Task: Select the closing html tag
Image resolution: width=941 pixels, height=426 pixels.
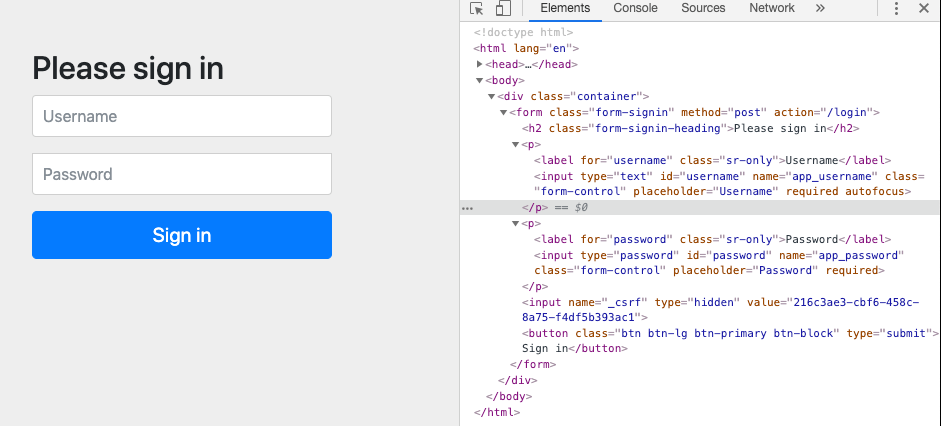Action: click(x=497, y=412)
